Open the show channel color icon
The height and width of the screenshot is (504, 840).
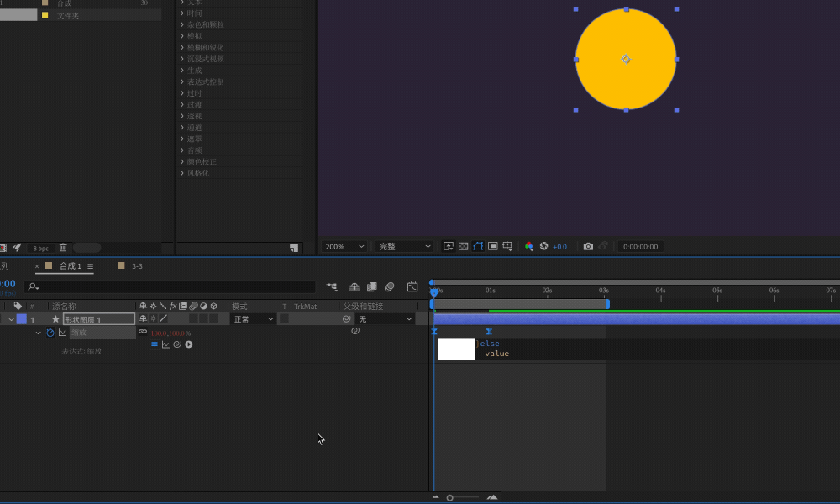point(528,246)
